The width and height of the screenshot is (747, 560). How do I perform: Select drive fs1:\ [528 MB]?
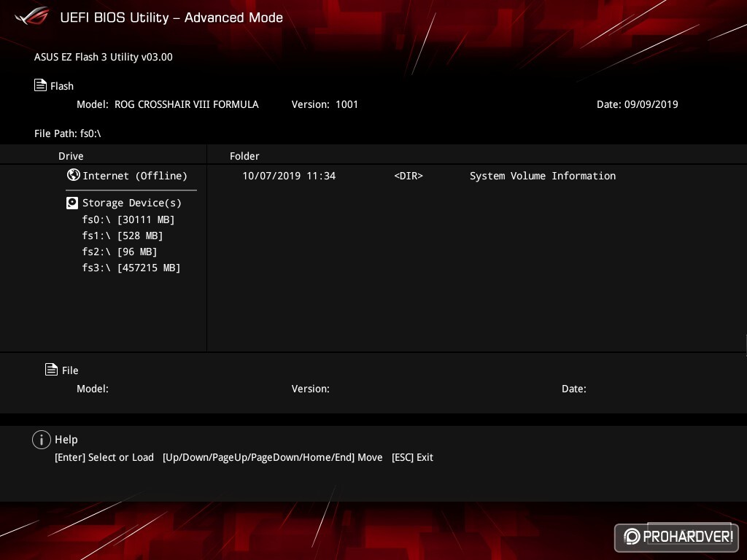(123, 236)
